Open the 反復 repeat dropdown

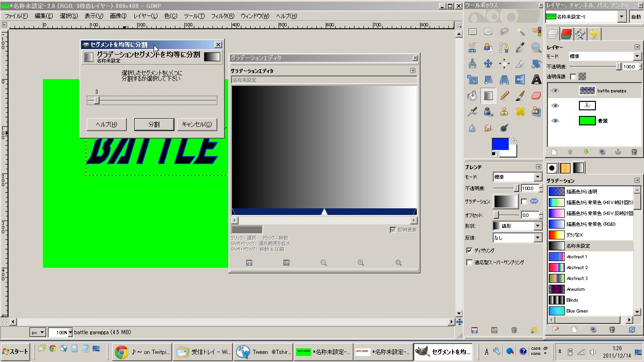tap(518, 238)
